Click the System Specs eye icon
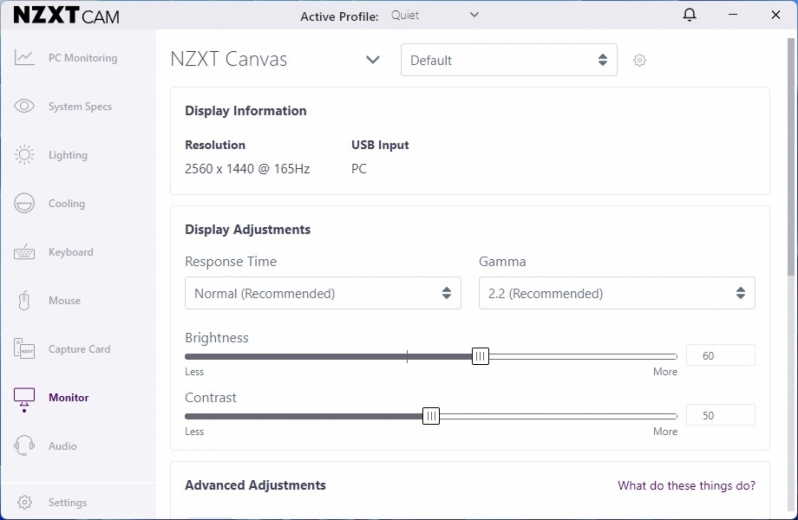 (x=24, y=106)
